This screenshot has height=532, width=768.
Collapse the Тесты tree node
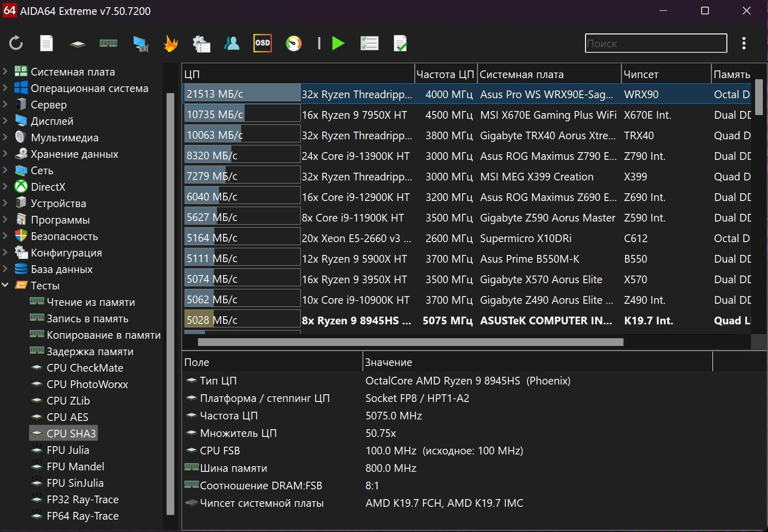[x=5, y=285]
